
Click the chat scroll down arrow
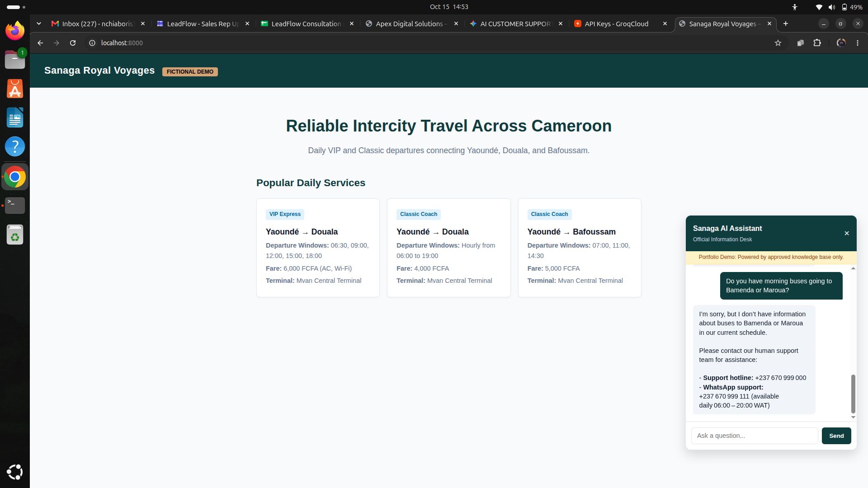(x=853, y=417)
